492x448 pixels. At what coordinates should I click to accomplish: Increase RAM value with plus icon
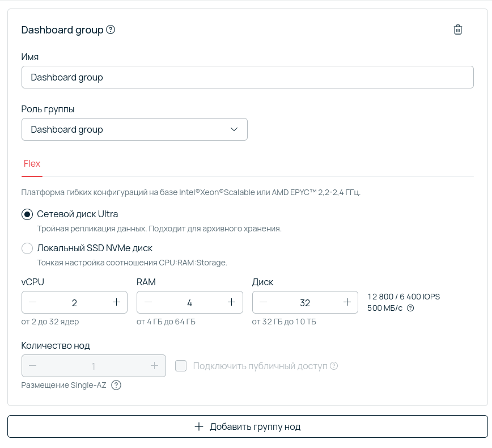coord(232,302)
